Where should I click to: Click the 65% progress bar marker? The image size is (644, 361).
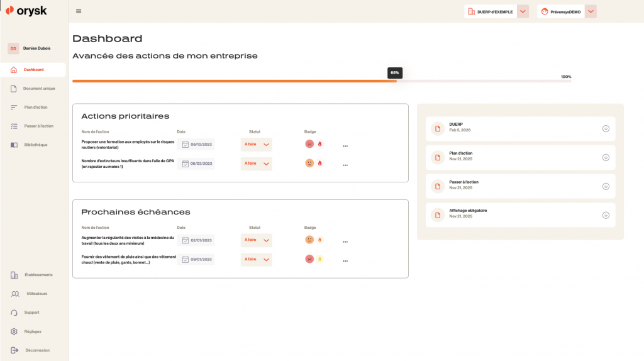click(x=394, y=73)
